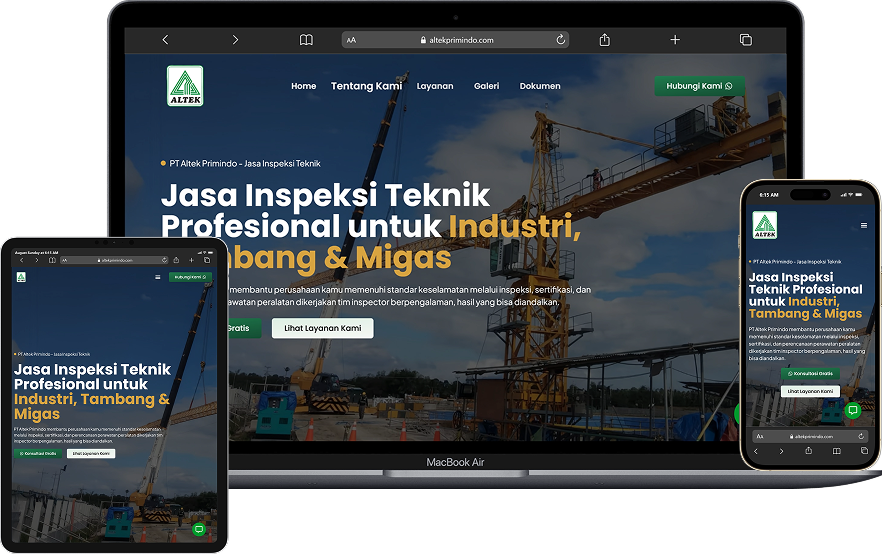Open the Tentang Kami menu item
882x554 pixels.
click(366, 86)
